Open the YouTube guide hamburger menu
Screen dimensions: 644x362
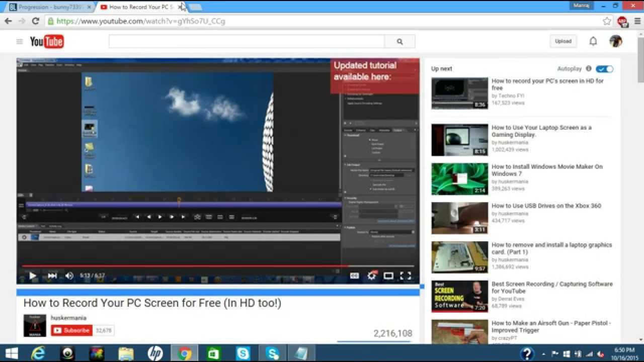click(x=20, y=42)
